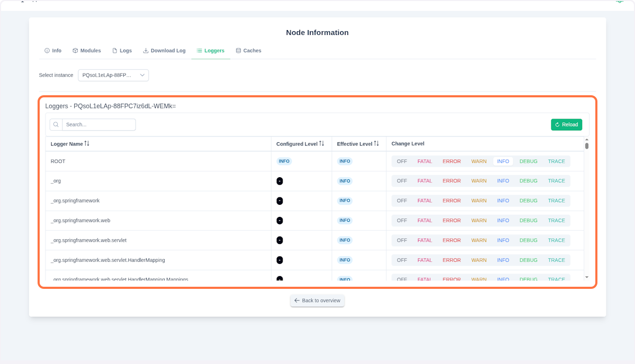Turn OFF logging for _org.springframework.web
The height and width of the screenshot is (364, 635).
(x=402, y=220)
